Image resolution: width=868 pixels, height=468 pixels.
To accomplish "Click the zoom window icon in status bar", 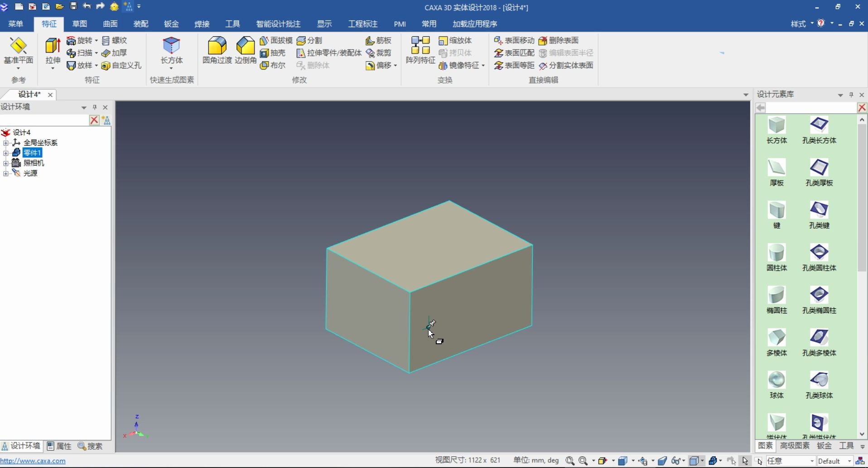I will tap(570, 461).
